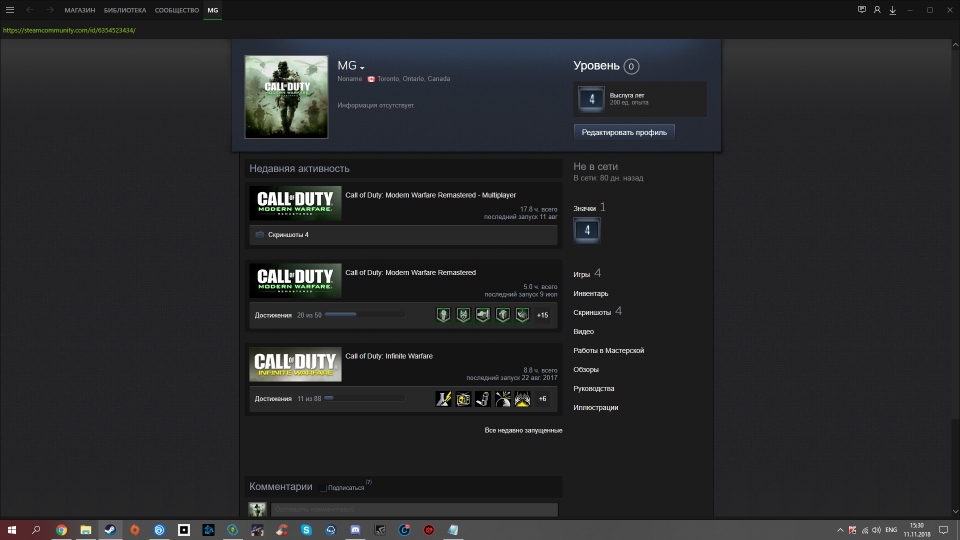Open the Значки 1 link
960x540 pixels.
(589, 208)
